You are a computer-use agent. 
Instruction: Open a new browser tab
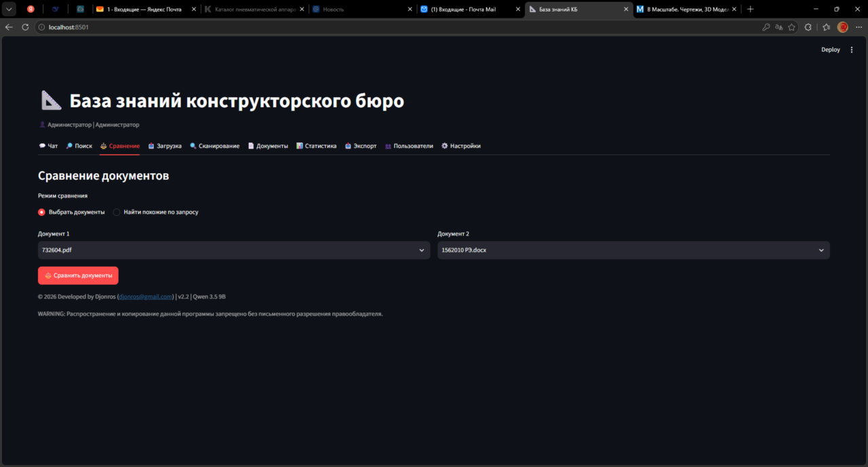pyautogui.click(x=750, y=10)
